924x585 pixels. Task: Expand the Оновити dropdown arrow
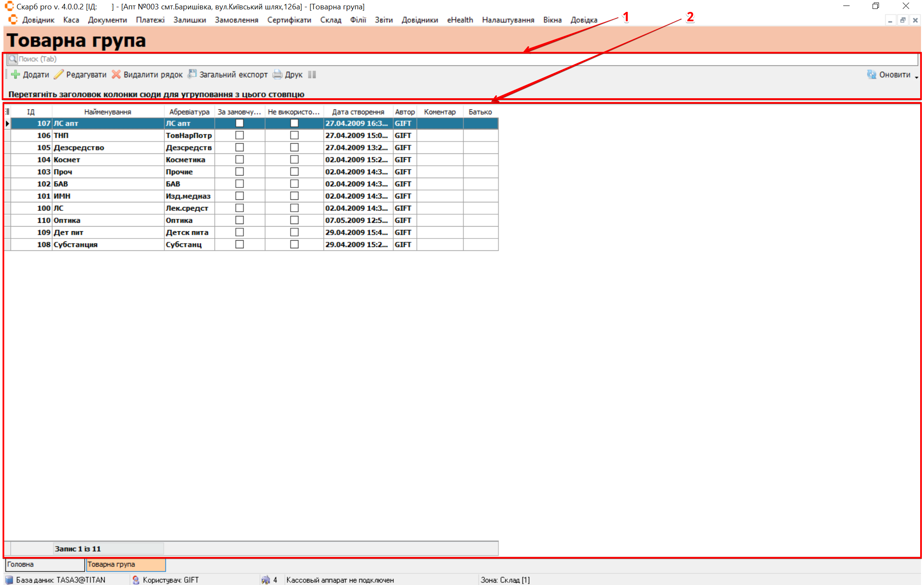916,77
